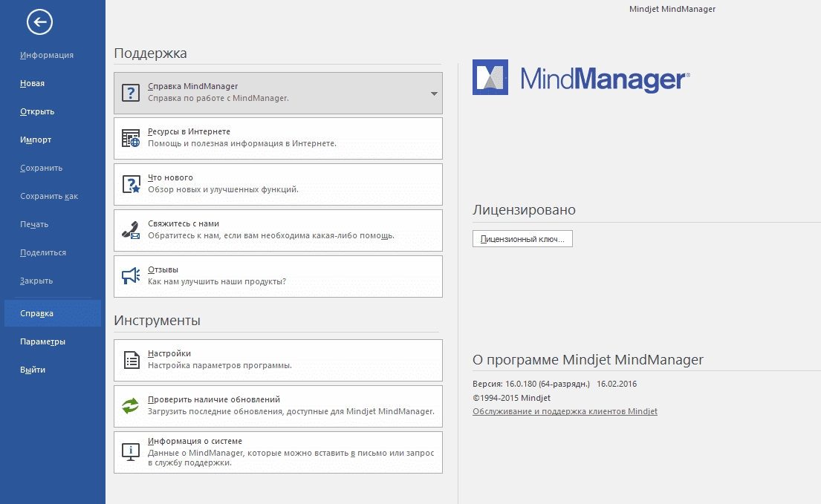Click the Что нового star icon

(131, 185)
